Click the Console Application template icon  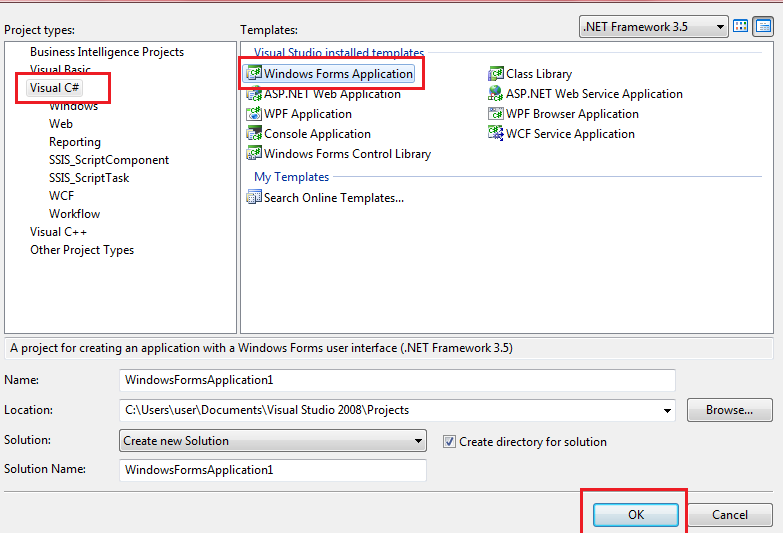(x=254, y=134)
